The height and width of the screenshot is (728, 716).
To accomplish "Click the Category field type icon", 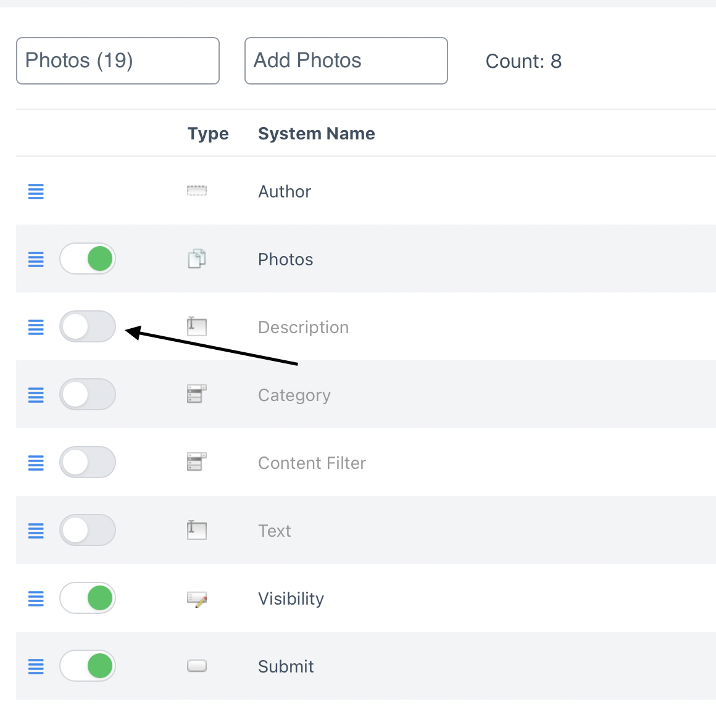I will point(197,394).
